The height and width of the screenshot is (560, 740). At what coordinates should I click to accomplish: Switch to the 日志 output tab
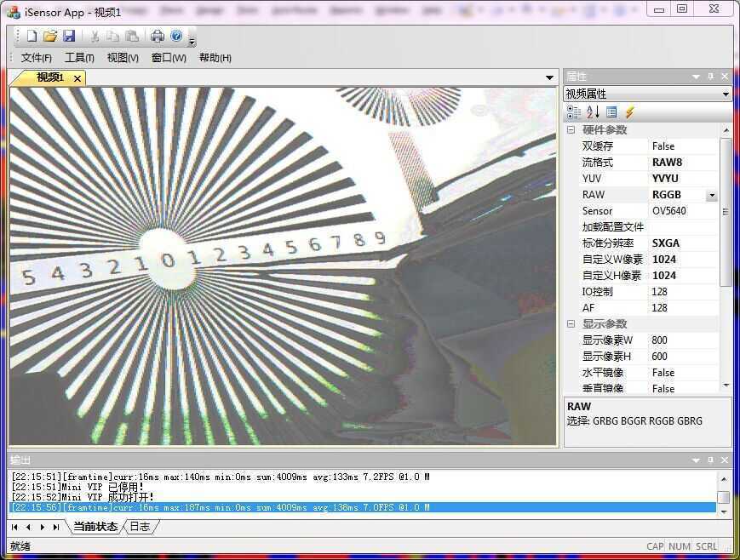coord(140,527)
